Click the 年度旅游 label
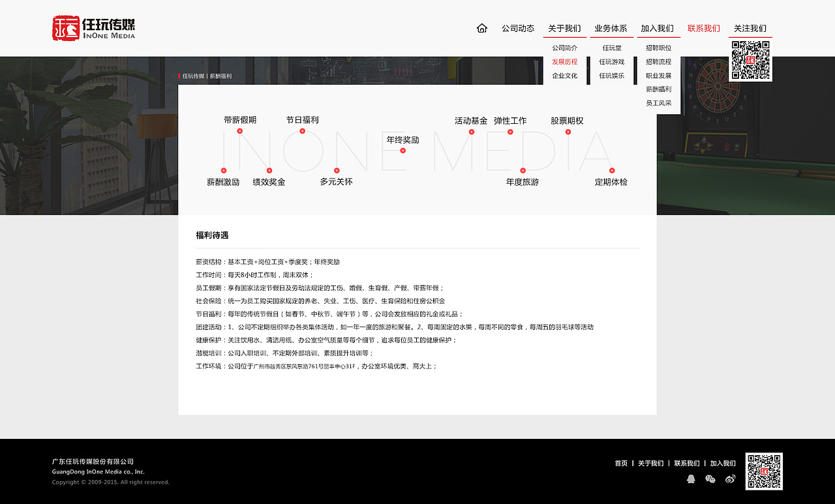 point(523,182)
